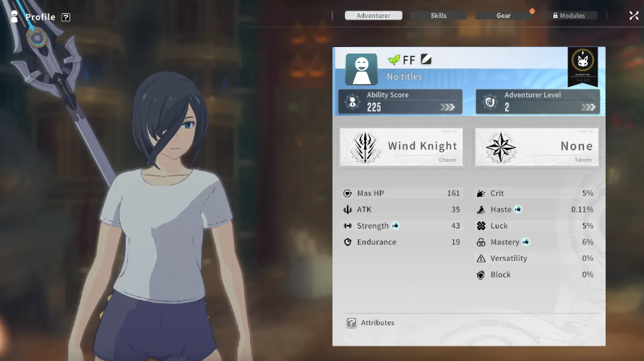Click the Ability Score icon
644x361 pixels.
[x=352, y=101]
